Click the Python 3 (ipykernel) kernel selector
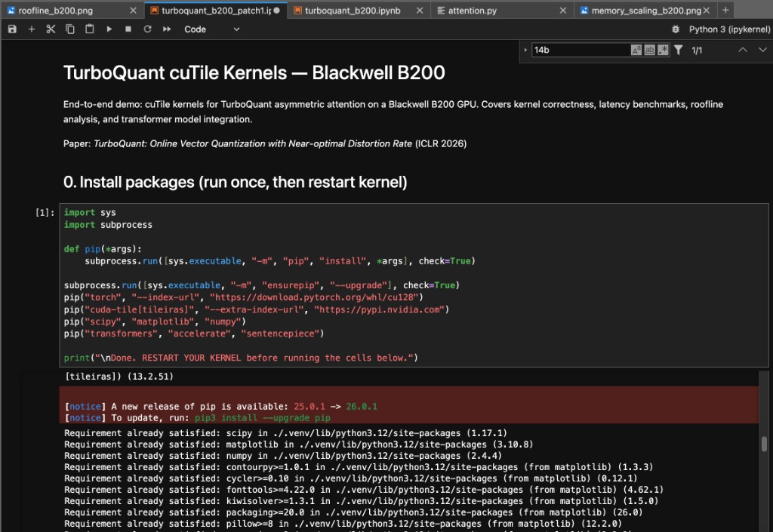Screen dimensions: 773x532 729,29
